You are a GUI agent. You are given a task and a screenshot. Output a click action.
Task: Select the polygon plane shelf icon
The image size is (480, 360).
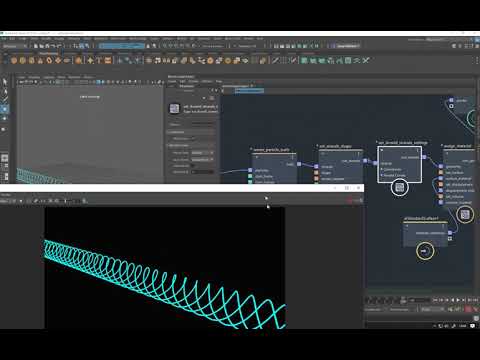[58, 60]
